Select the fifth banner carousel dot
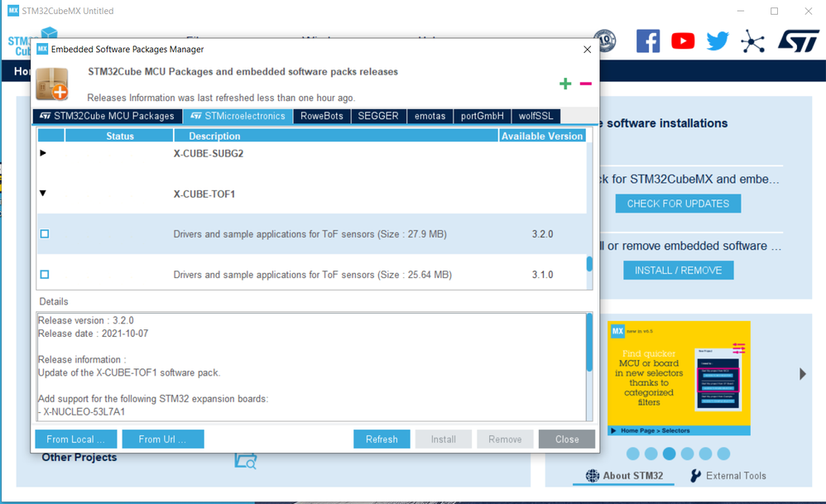 (x=706, y=454)
